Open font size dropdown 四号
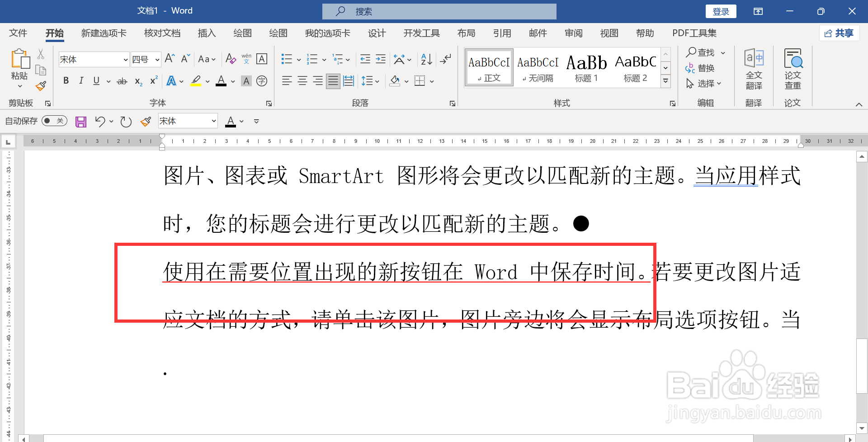This screenshot has height=442, width=868. [x=157, y=60]
